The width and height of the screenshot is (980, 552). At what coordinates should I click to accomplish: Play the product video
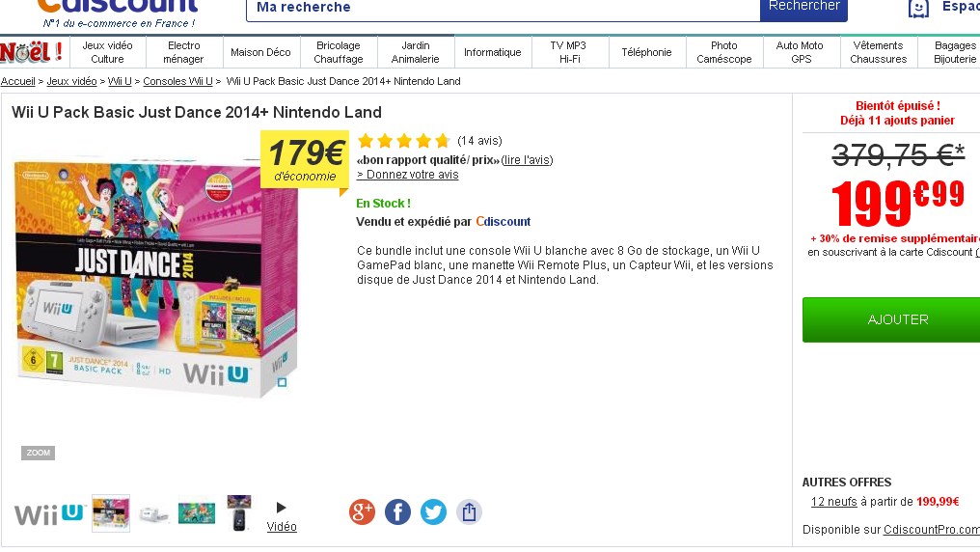(282, 516)
